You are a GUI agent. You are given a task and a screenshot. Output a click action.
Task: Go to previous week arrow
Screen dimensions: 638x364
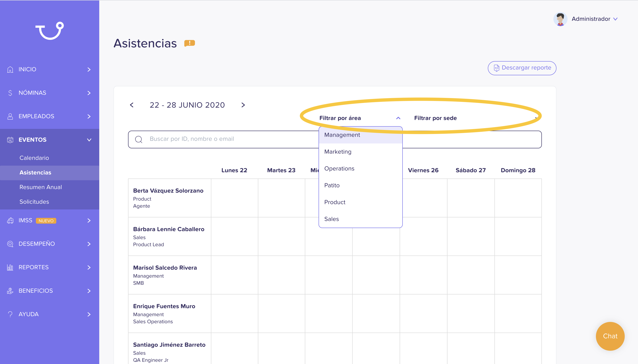click(132, 105)
